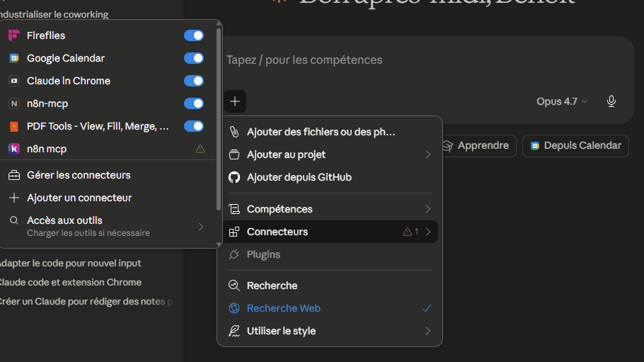Click the warning triangle beside n8n mcp
Image resolution: width=644 pixels, height=362 pixels.
coord(200,149)
